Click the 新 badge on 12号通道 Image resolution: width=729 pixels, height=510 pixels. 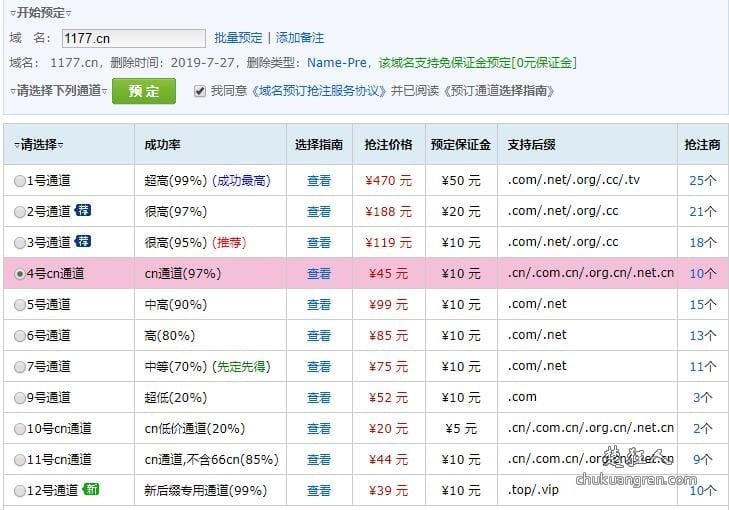click(x=91, y=490)
